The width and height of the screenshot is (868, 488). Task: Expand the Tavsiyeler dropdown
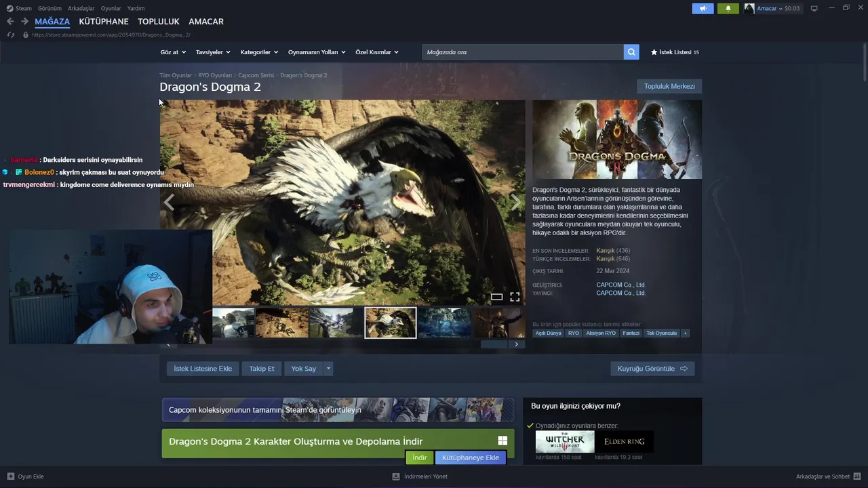[213, 52]
